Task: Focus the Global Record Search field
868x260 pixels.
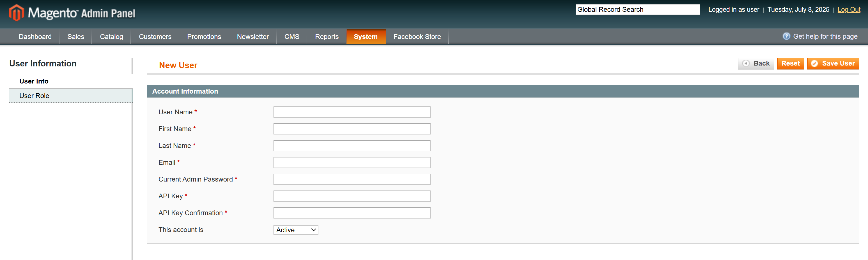Action: point(637,10)
